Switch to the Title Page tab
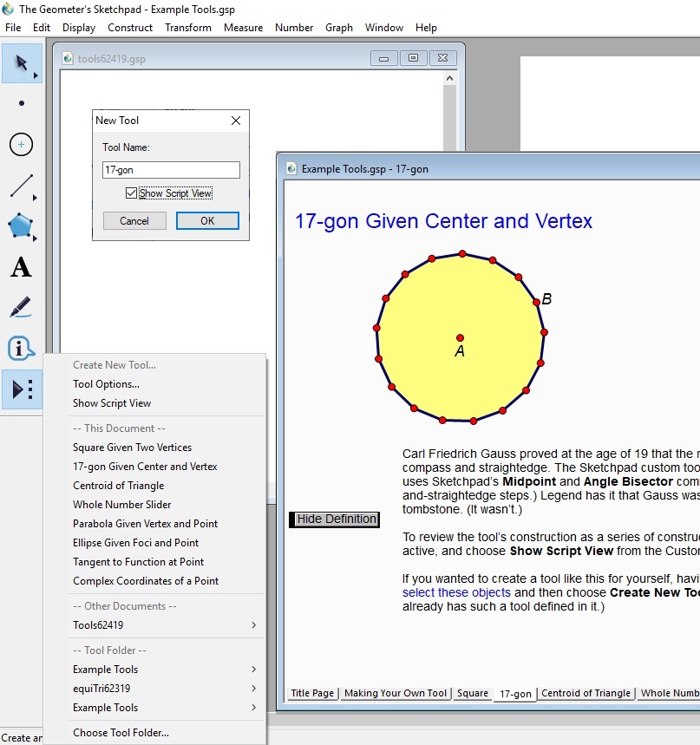The height and width of the screenshot is (745, 700). click(312, 693)
